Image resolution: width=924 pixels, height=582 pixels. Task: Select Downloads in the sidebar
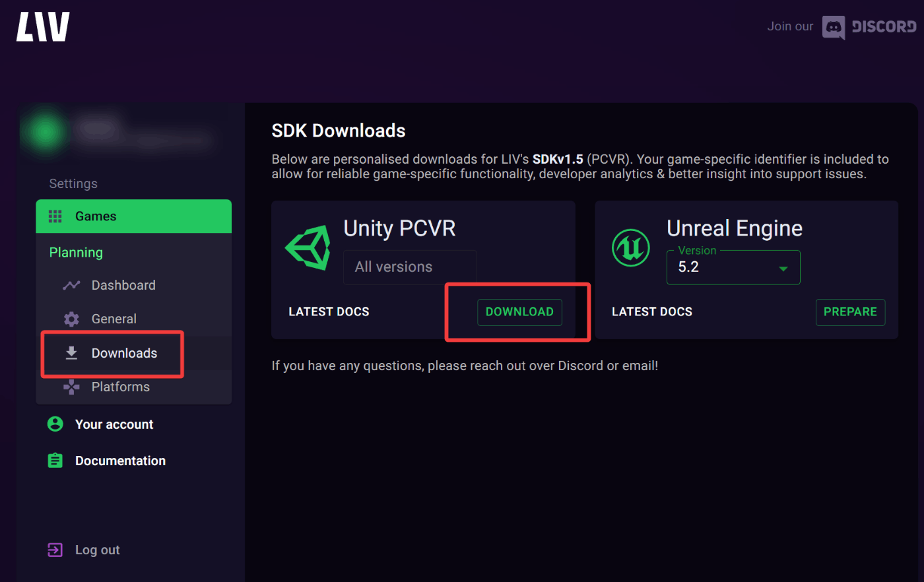tap(133, 353)
